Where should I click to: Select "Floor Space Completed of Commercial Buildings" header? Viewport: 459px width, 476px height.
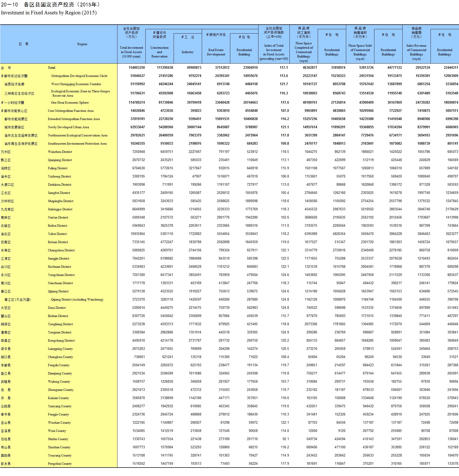tap(304, 52)
